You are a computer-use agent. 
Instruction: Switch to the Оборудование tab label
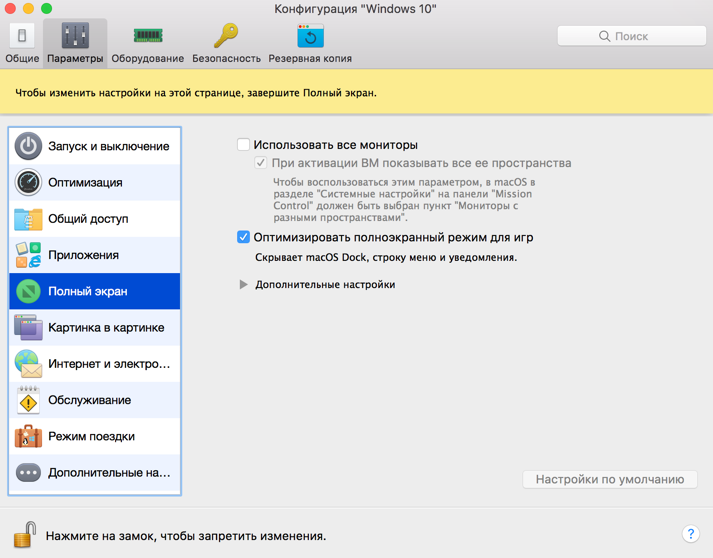click(148, 59)
